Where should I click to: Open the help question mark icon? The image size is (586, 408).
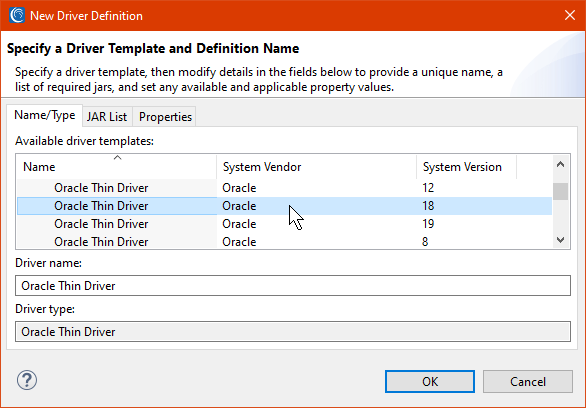point(27,381)
